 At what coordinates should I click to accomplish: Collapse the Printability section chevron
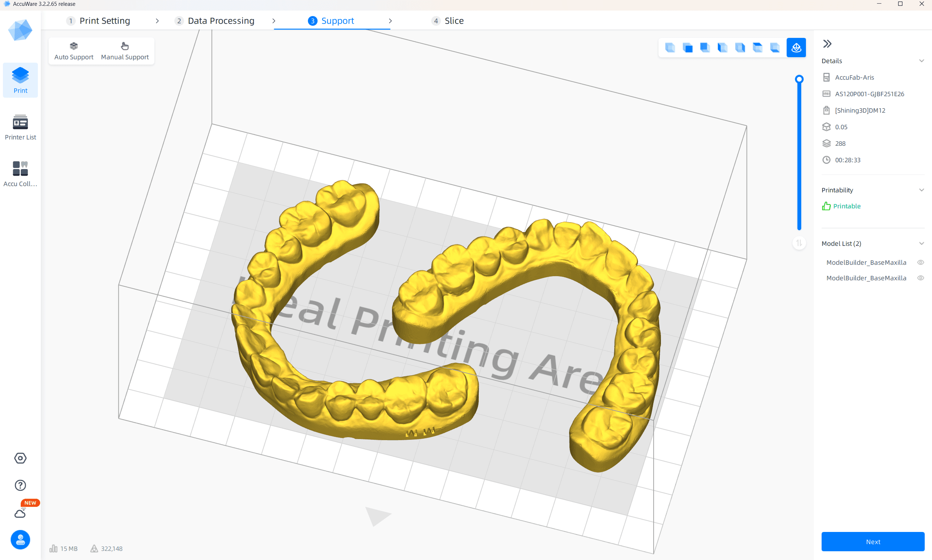[921, 190]
